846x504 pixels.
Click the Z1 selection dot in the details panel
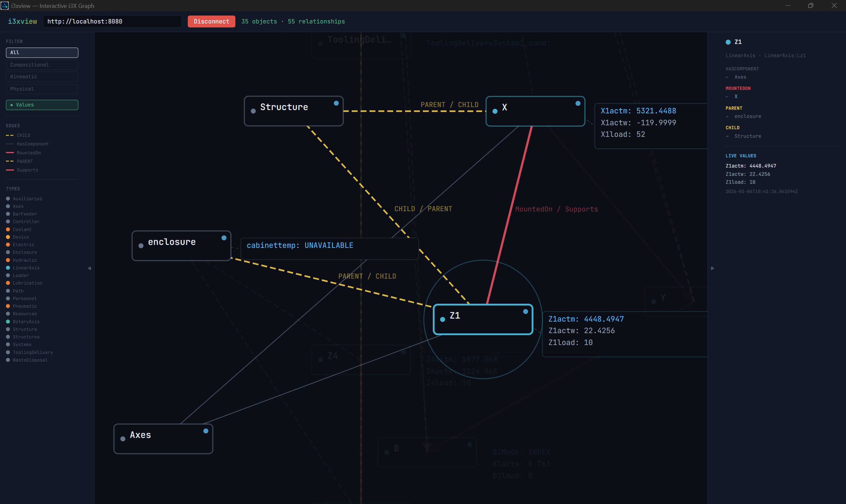point(728,42)
